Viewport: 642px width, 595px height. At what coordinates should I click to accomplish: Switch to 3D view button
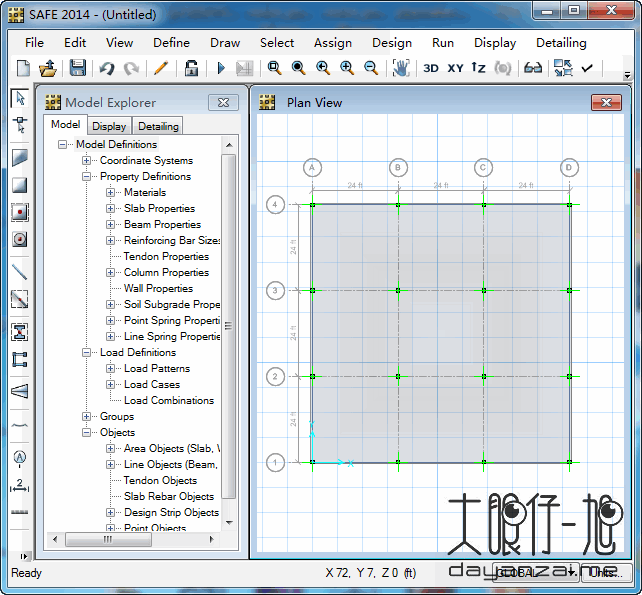[431, 68]
